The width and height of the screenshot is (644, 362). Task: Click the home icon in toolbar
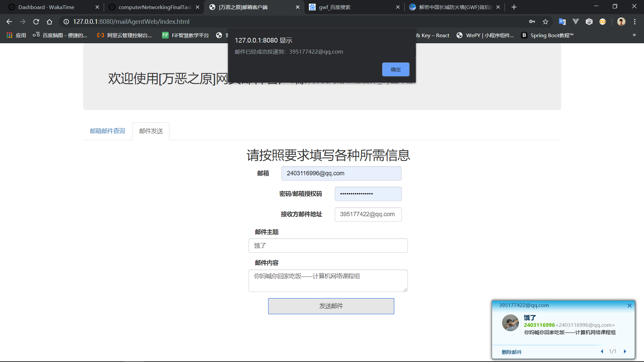tap(49, 22)
